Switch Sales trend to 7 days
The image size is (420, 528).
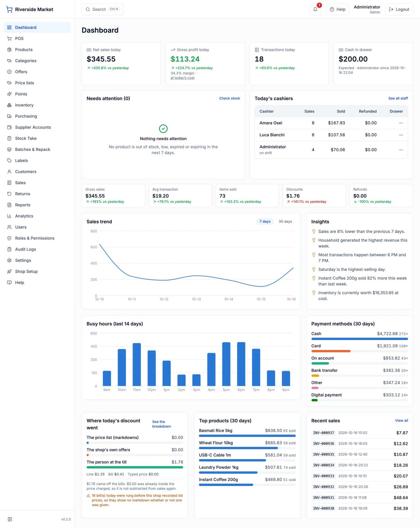tap(265, 221)
